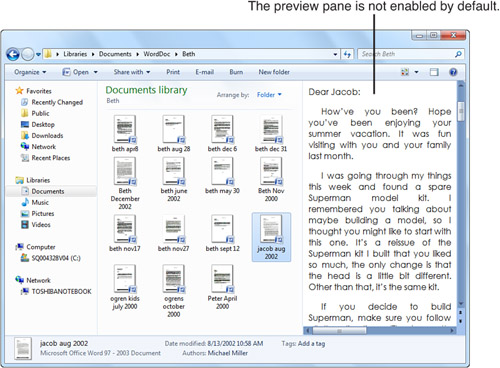The width and height of the screenshot is (500, 368).
Task: Select the SQ004328V04 (C:) drive
Action: [x=51, y=258]
